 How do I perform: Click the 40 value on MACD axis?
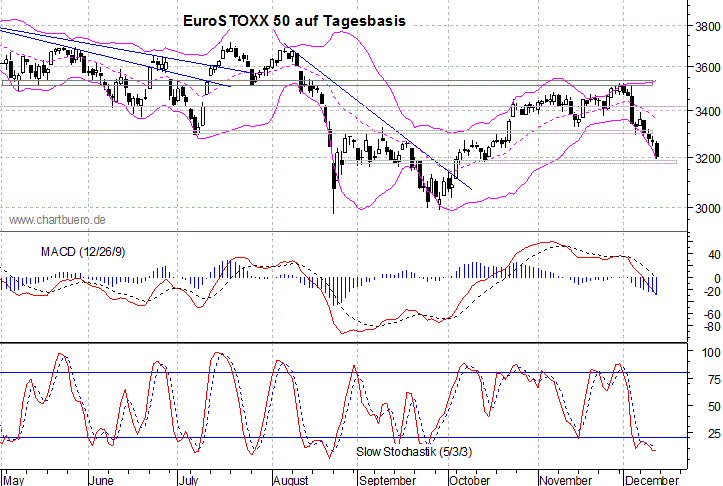714,255
